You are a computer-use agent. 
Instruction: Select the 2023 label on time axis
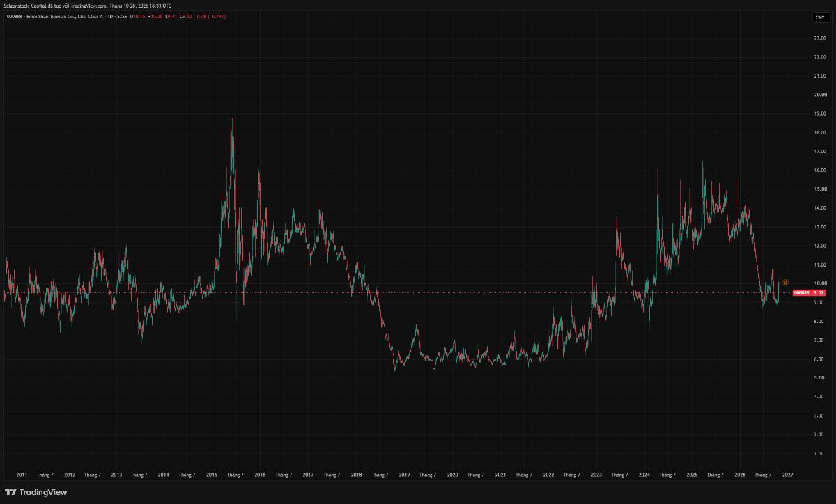click(x=596, y=475)
